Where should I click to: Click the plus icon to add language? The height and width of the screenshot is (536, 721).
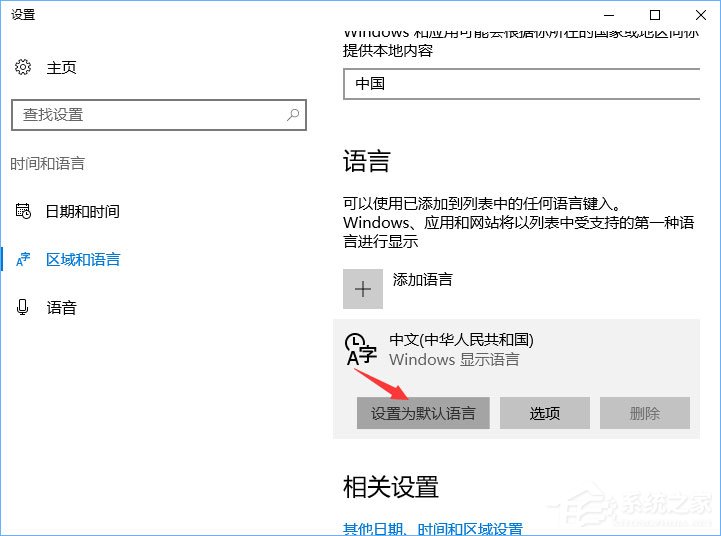(x=363, y=289)
